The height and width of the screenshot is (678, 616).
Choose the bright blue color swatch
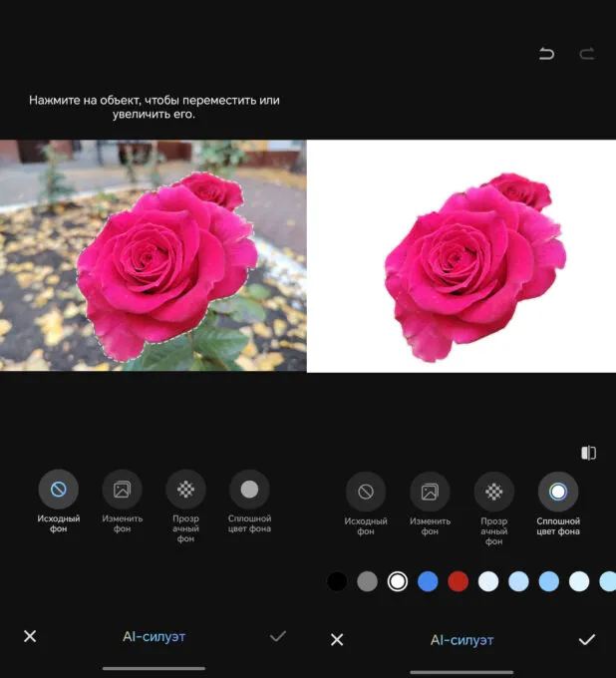[x=428, y=581]
